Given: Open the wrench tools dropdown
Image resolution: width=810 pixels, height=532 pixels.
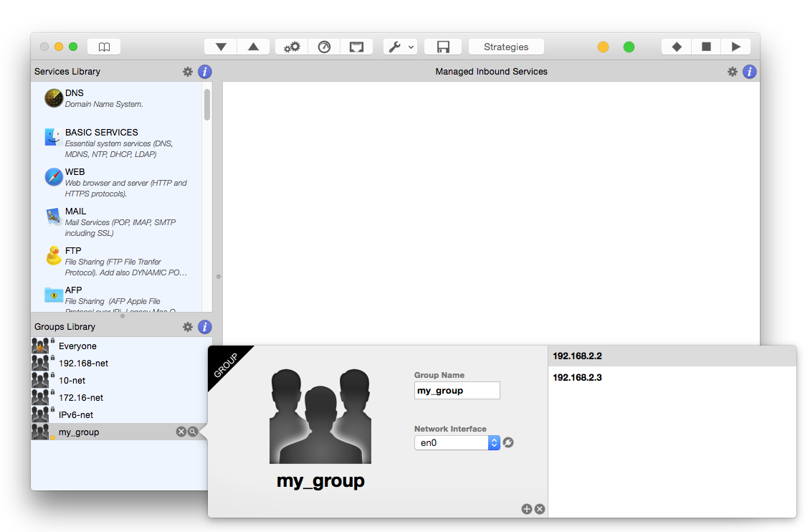Looking at the screenshot, I should coord(400,47).
